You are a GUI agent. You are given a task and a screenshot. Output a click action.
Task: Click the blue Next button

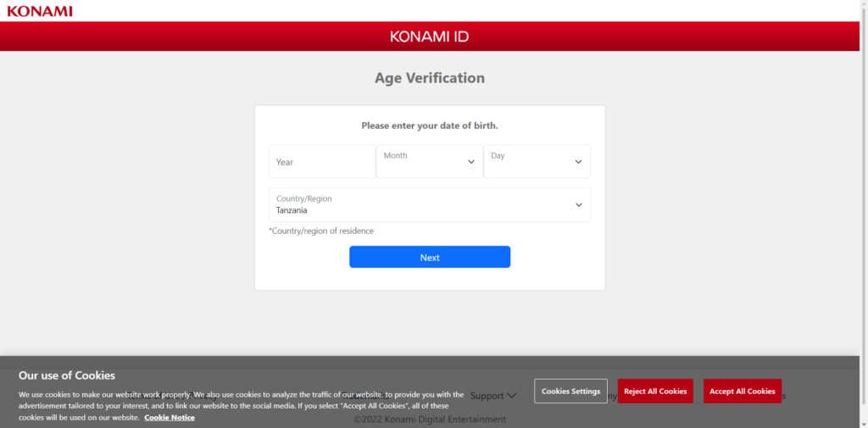(430, 257)
